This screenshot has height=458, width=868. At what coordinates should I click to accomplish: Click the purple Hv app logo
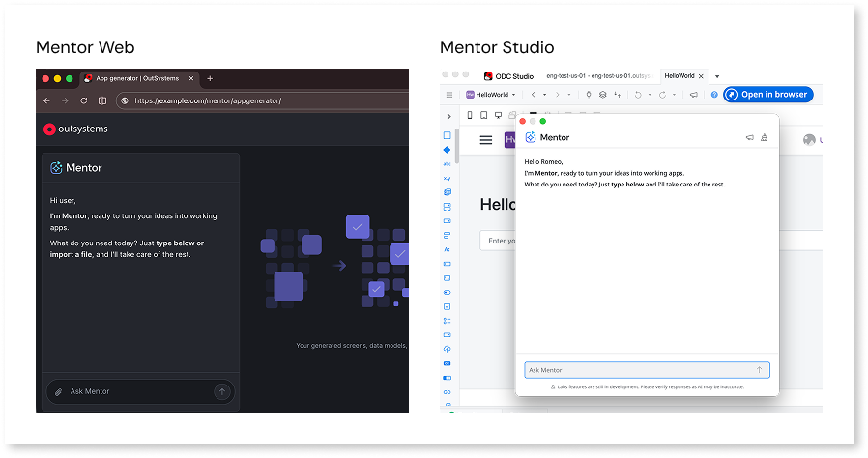tap(509, 140)
